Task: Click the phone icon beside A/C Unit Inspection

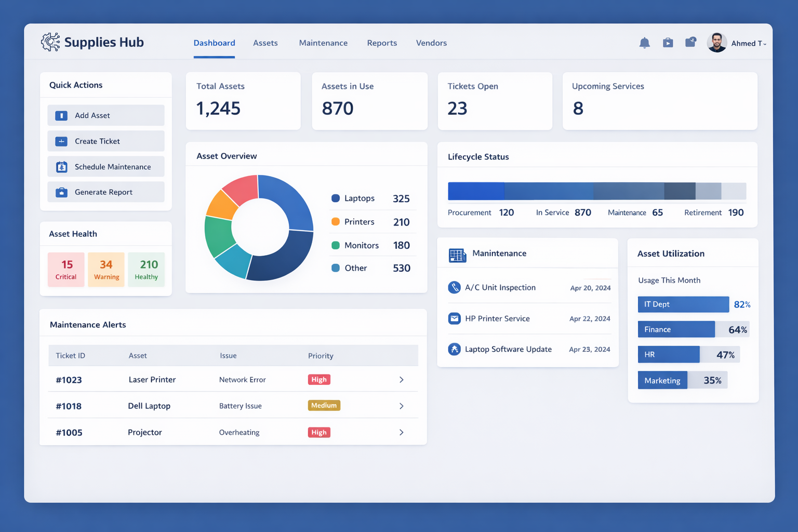Action: 454,287
